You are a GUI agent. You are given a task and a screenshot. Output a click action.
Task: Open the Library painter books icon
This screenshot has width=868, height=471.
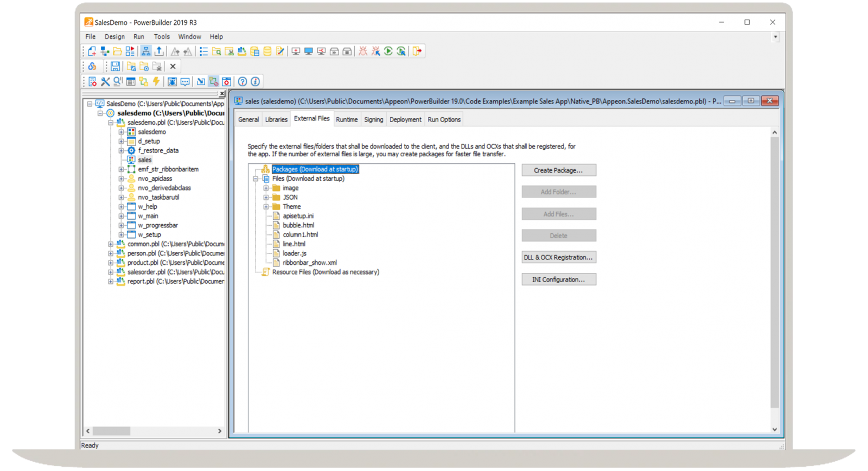(242, 52)
